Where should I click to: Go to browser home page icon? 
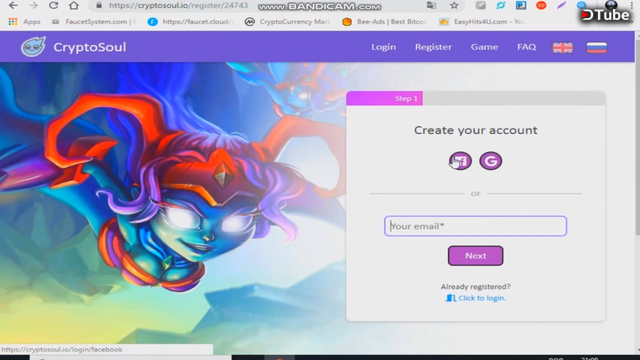tap(73, 6)
